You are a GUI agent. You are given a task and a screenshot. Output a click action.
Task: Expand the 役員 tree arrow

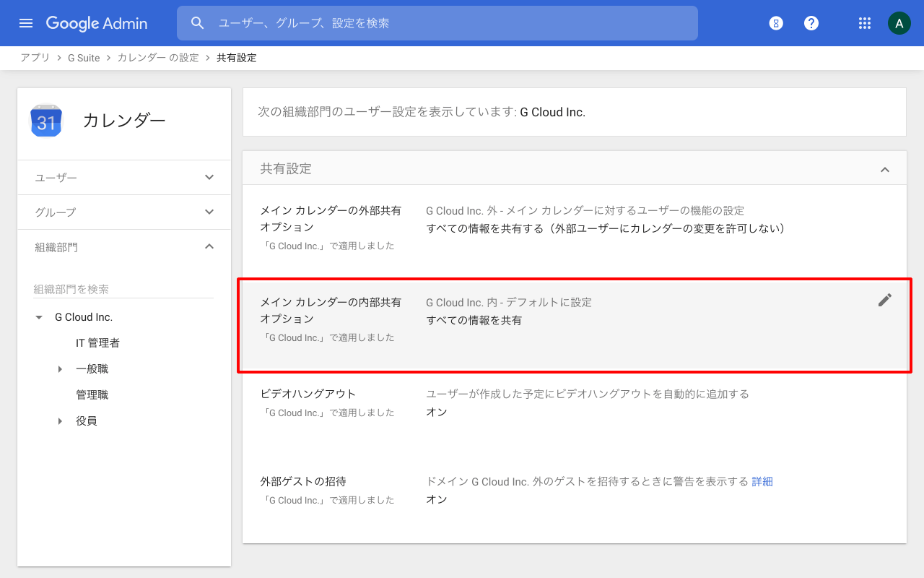(x=60, y=421)
